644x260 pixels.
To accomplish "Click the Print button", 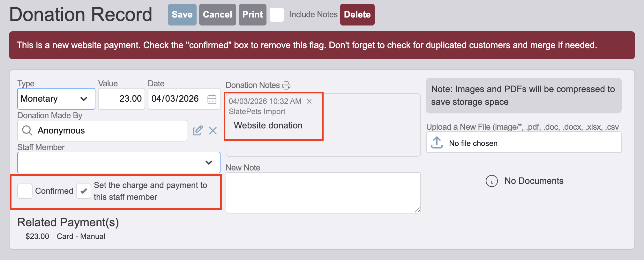I will (252, 14).
